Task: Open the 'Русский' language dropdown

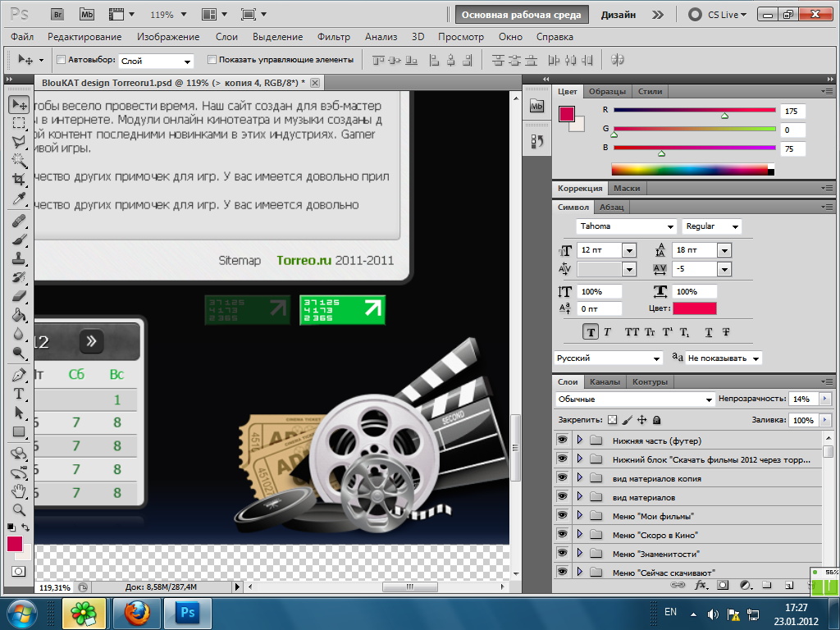Action: click(x=609, y=358)
